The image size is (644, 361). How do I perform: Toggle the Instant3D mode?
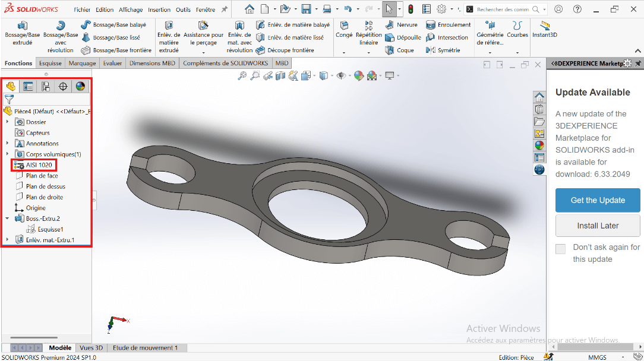click(x=544, y=29)
